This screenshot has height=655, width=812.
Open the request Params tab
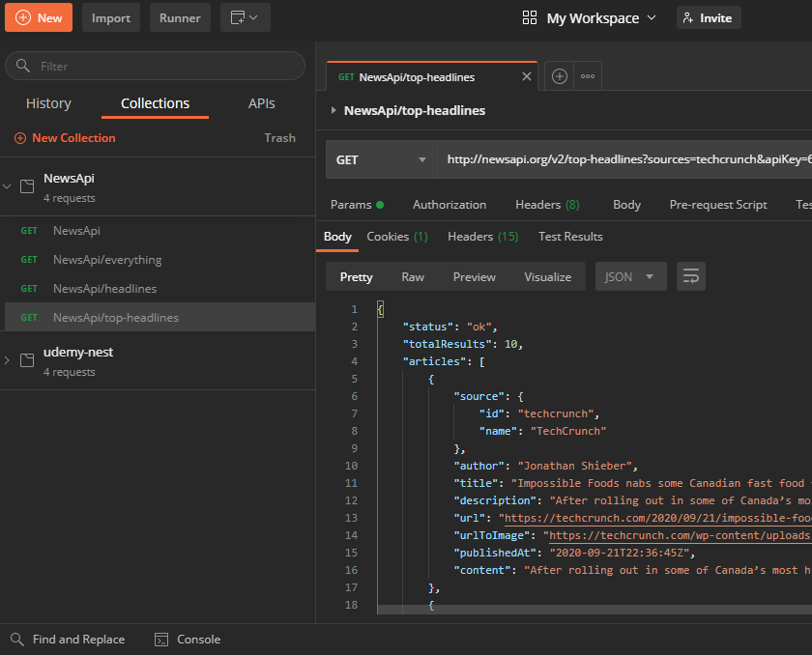point(358,205)
